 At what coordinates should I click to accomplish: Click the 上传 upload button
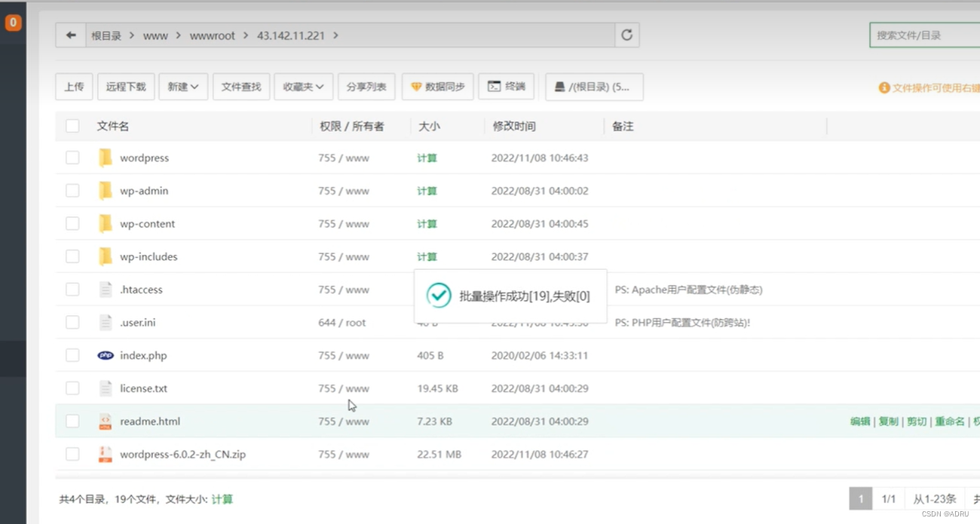coord(74,87)
